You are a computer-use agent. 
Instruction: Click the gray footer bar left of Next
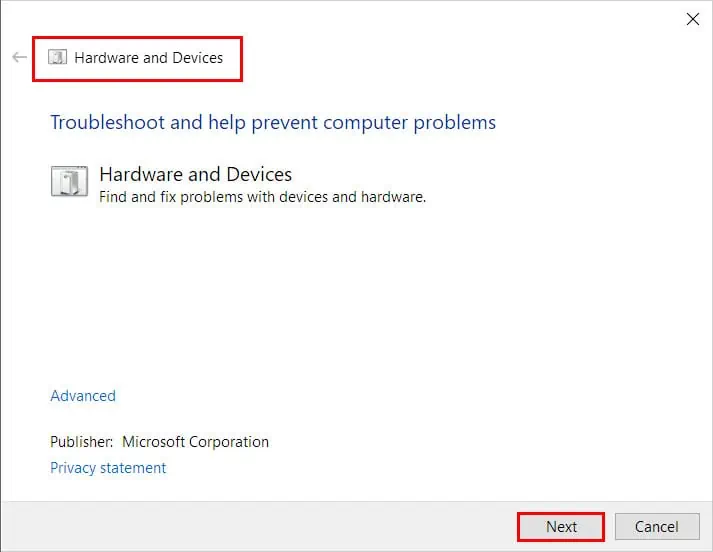point(259,527)
